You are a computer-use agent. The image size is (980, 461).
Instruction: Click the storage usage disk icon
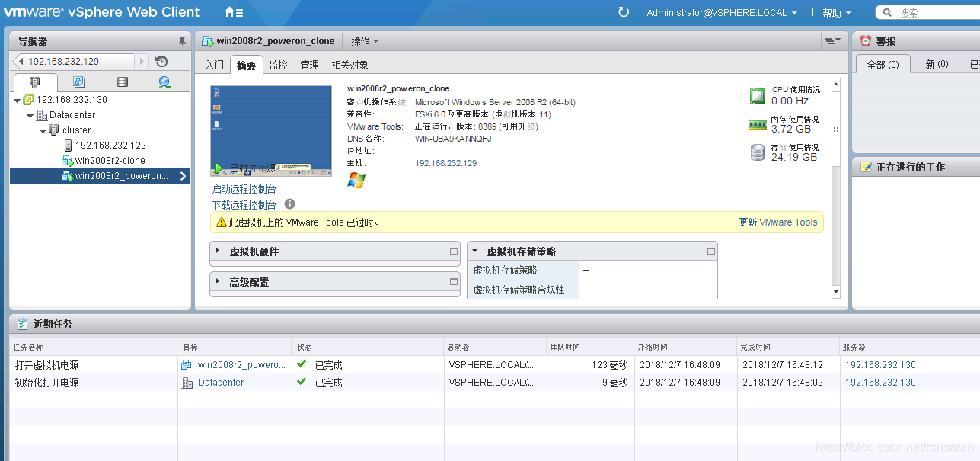point(757,152)
